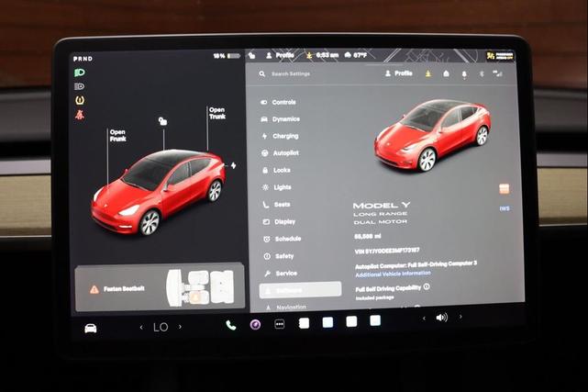Open the car controls icon in bottom bar
The height and width of the screenshot is (392, 588).
click(91, 329)
